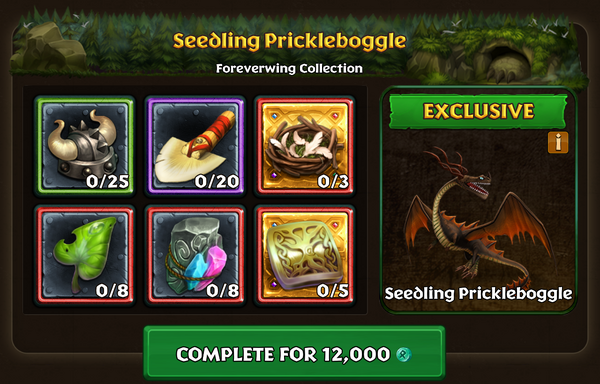Select the horned Viking helmet item
Screen dimensions: 600x384
pyautogui.click(x=85, y=146)
